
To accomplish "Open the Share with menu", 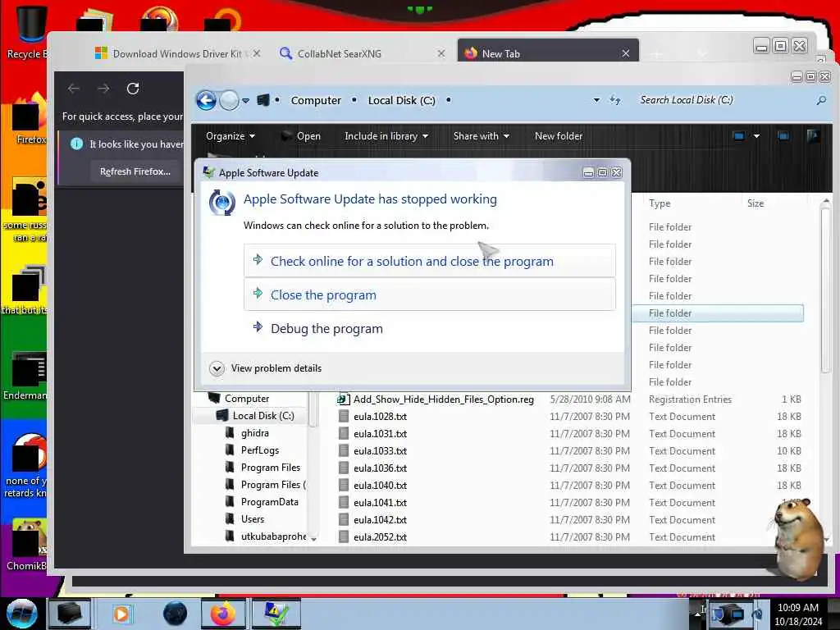I will tap(481, 136).
